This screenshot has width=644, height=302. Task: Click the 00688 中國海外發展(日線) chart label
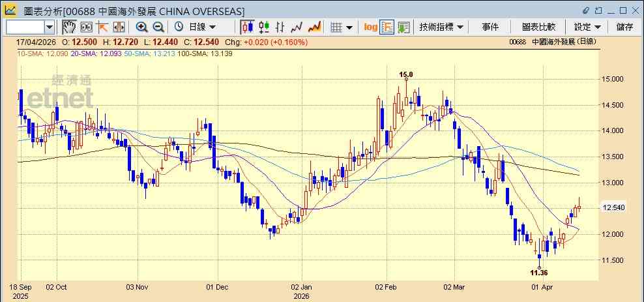tap(552, 42)
